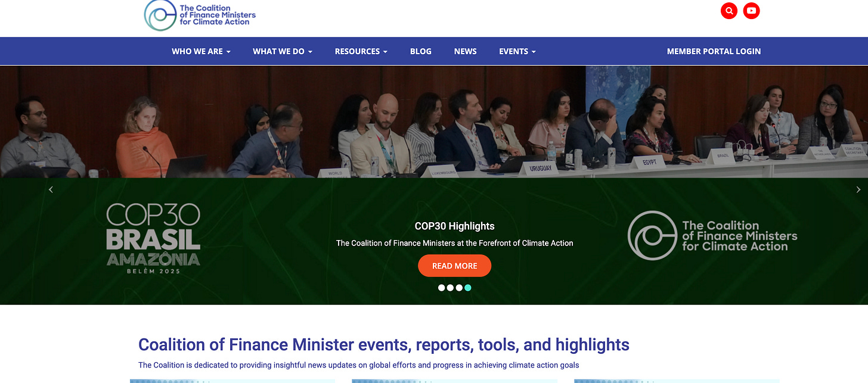Viewport: 868px width, 383px height.
Task: Click the Coalition logo in header
Action: click(200, 15)
